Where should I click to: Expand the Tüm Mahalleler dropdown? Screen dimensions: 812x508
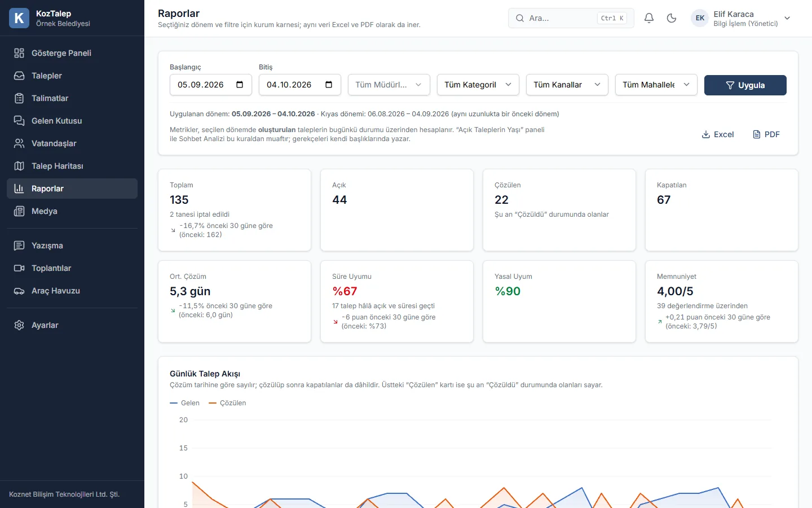click(656, 85)
